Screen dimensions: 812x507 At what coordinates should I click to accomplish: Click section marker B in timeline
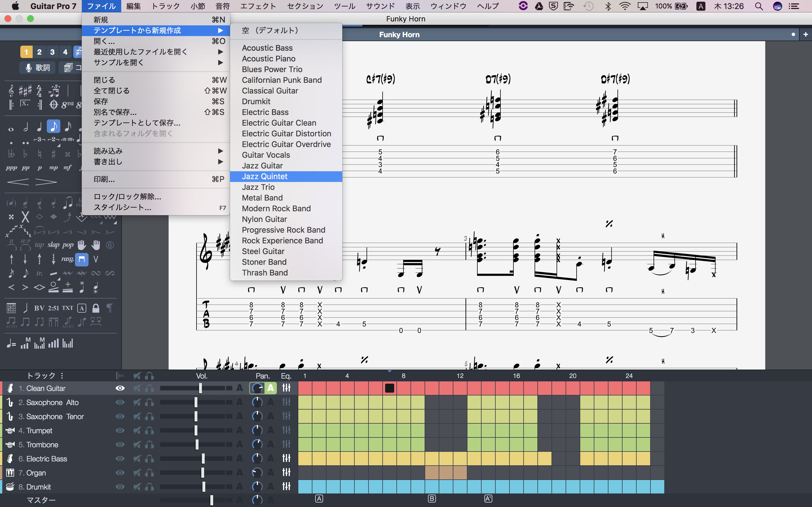tap(432, 499)
